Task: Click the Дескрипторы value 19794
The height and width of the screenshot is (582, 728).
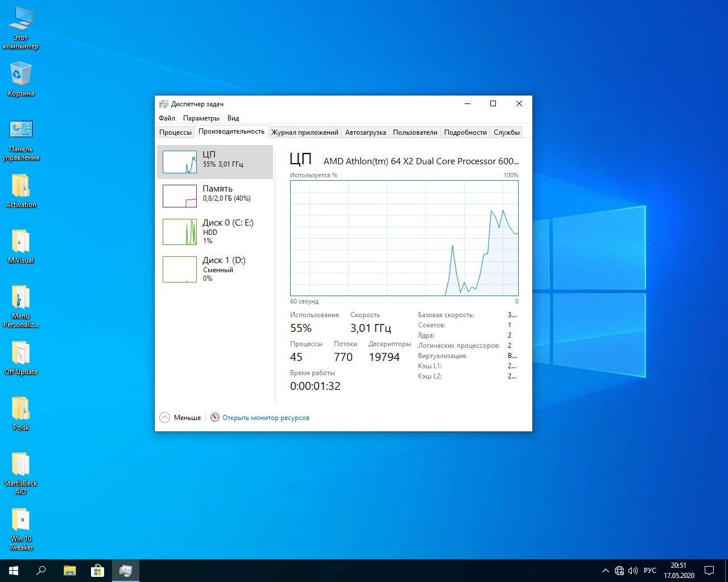Action: coord(384,357)
